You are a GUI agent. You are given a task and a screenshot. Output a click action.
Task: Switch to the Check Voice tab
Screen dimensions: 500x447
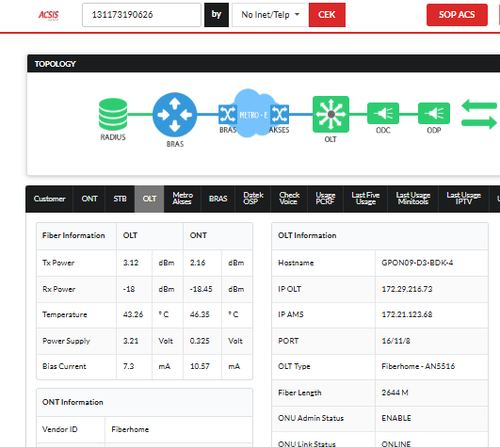(289, 199)
